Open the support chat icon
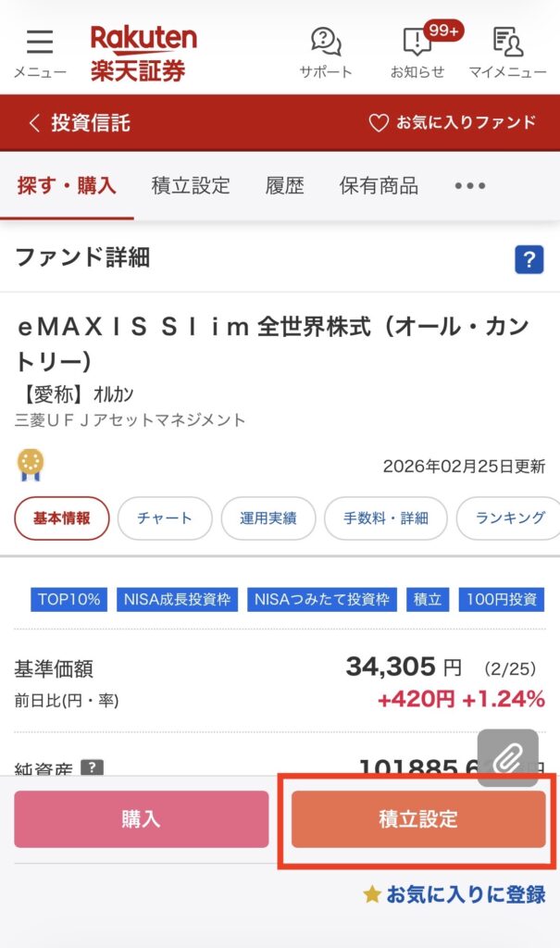560x948 pixels. click(x=325, y=52)
